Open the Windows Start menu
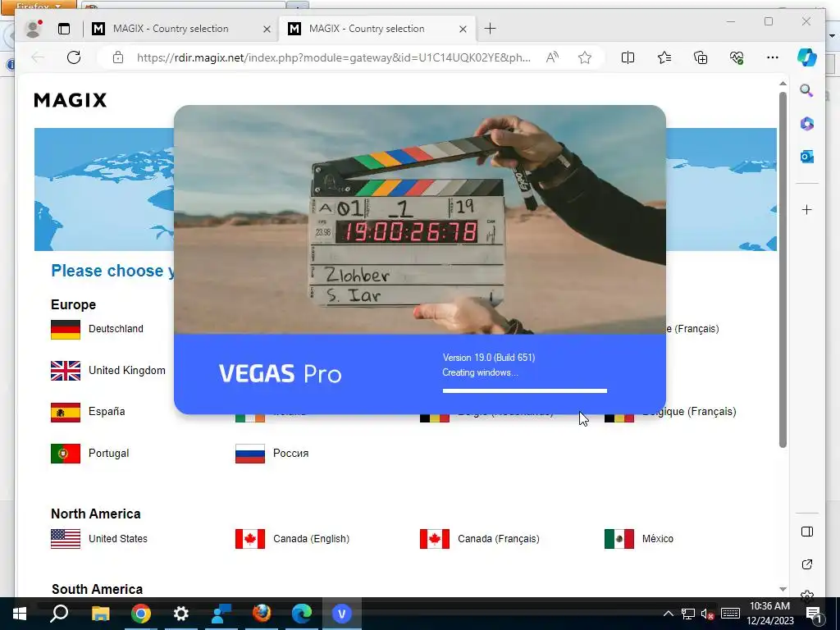The height and width of the screenshot is (630, 840). tap(20, 614)
